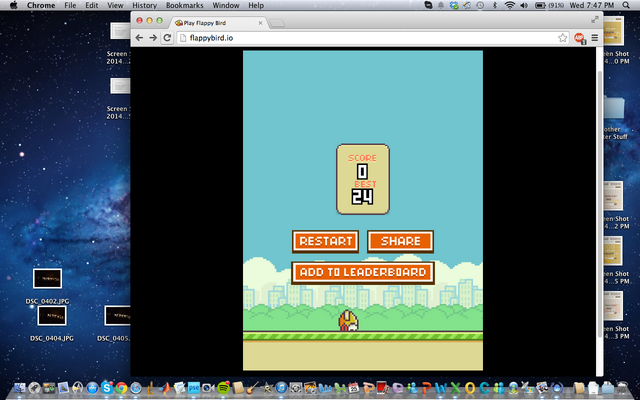Viewport: 640px width, 400px height.
Task: Click the RESTART button in the game
Action: 325,241
